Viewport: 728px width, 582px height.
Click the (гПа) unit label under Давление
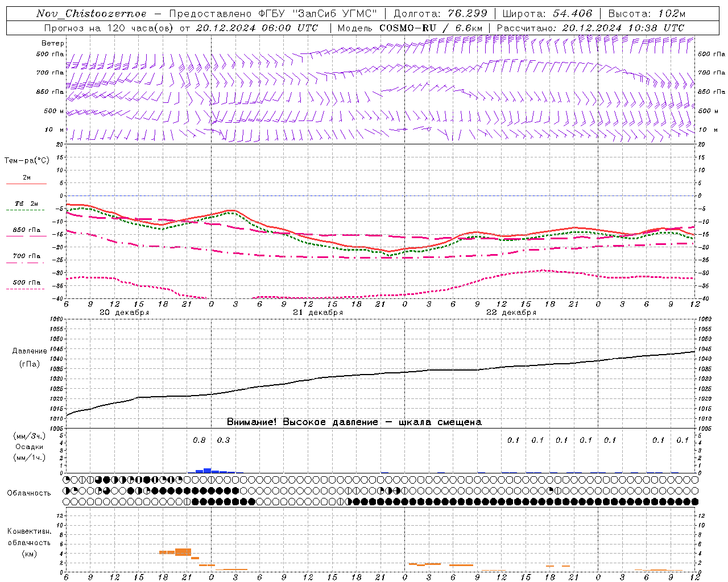28,364
